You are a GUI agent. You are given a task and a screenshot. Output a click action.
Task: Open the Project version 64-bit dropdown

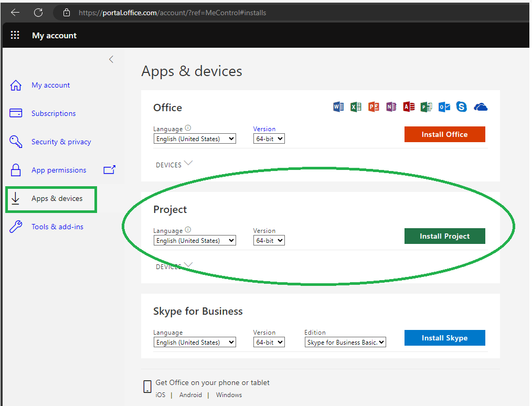pos(269,240)
